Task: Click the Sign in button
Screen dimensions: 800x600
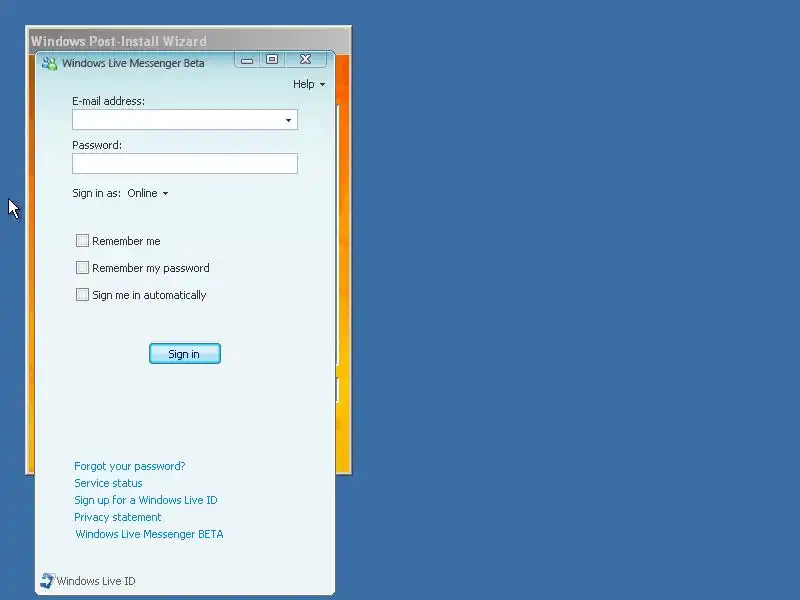Action: (185, 354)
